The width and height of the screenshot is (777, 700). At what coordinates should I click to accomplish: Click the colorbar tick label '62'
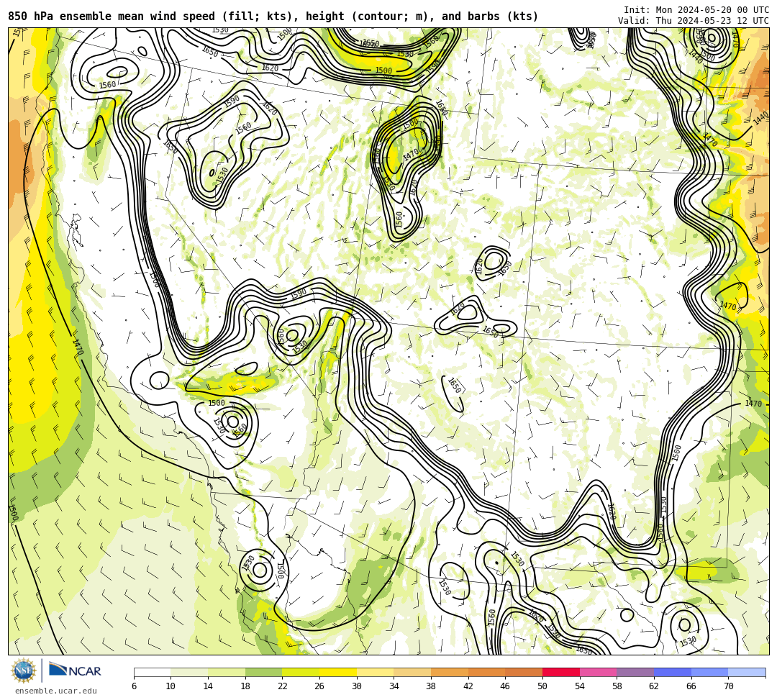[x=654, y=686]
